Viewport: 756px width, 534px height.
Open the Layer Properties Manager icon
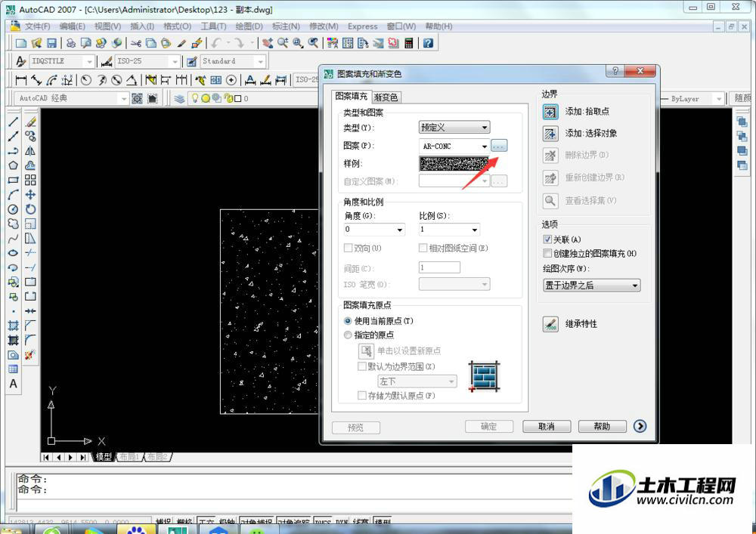tap(179, 99)
